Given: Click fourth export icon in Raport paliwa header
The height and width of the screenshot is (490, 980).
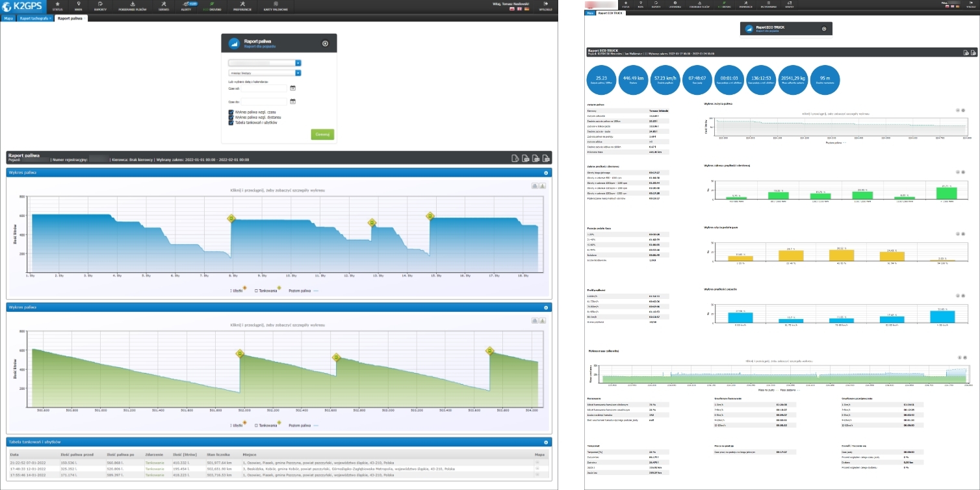Looking at the screenshot, I should tap(545, 158).
